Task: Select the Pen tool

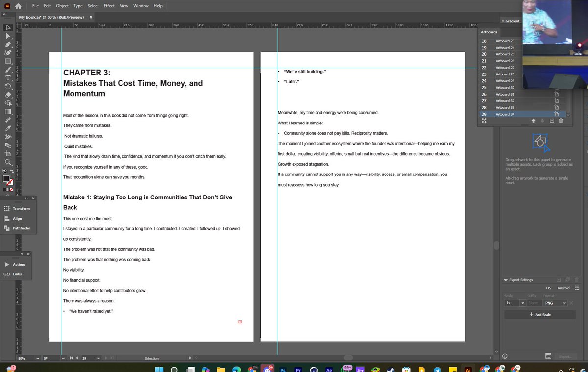Action: point(8,44)
